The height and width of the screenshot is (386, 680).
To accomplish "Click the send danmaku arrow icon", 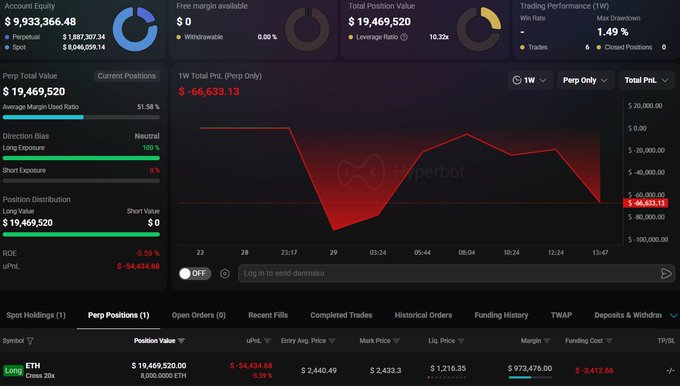I will 666,273.
